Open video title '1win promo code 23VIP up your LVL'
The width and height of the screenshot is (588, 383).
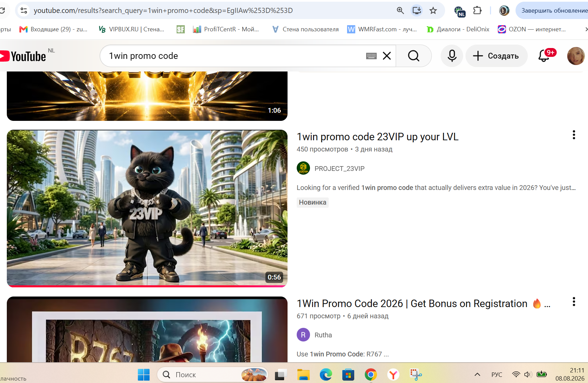coord(378,137)
